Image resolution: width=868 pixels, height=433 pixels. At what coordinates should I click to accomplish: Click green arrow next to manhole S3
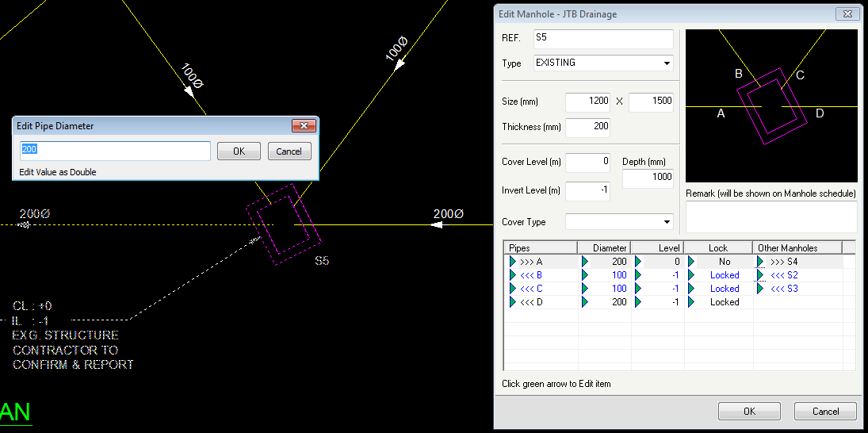point(761,289)
